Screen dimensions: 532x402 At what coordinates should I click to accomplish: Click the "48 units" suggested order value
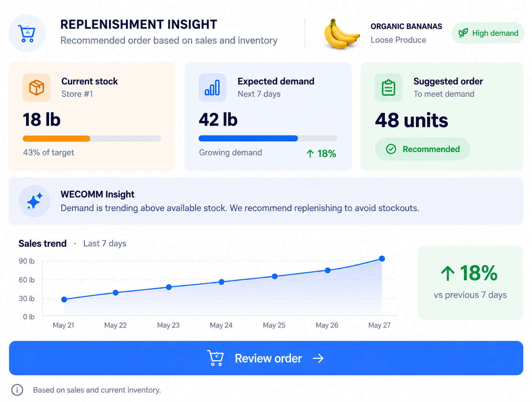411,120
